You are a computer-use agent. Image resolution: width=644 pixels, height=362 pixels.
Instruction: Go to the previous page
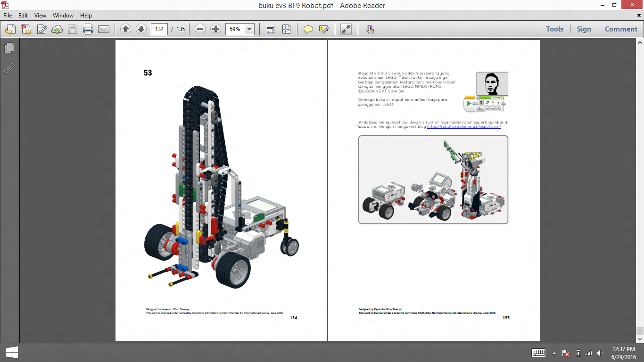125,29
